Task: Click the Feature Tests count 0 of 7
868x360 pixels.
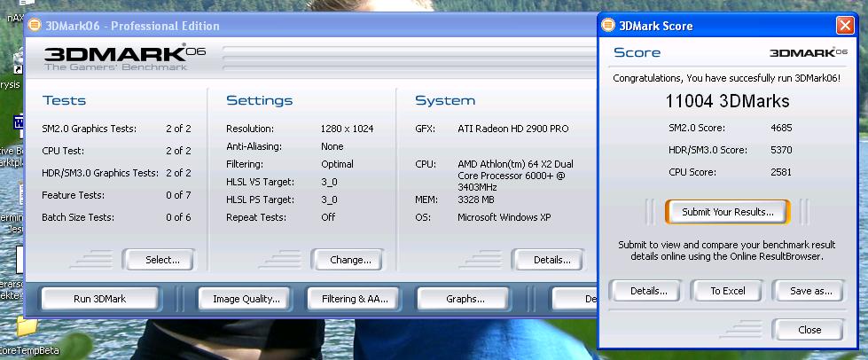Action: [x=178, y=195]
